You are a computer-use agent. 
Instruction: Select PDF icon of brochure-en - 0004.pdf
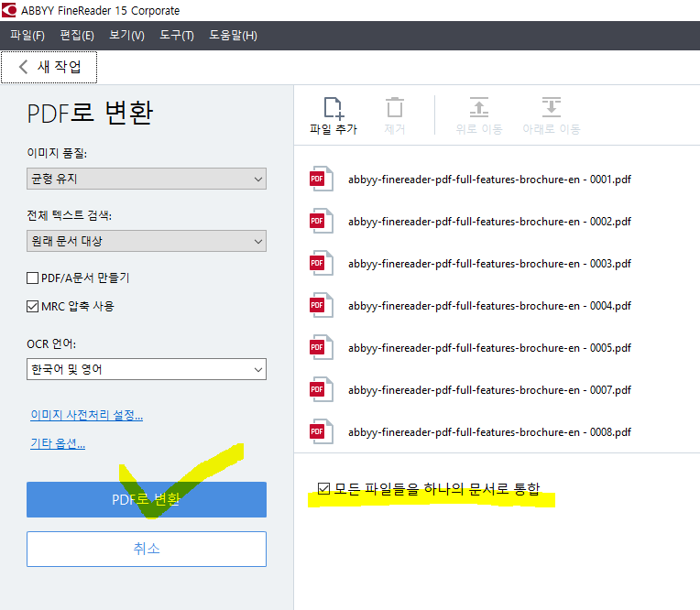pos(321,305)
